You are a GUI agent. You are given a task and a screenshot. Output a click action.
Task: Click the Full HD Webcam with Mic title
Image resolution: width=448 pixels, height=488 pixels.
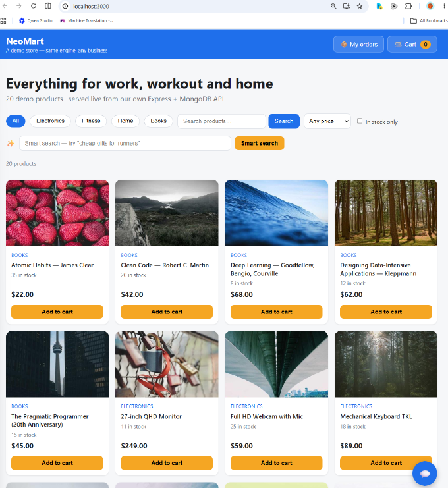coord(267,417)
